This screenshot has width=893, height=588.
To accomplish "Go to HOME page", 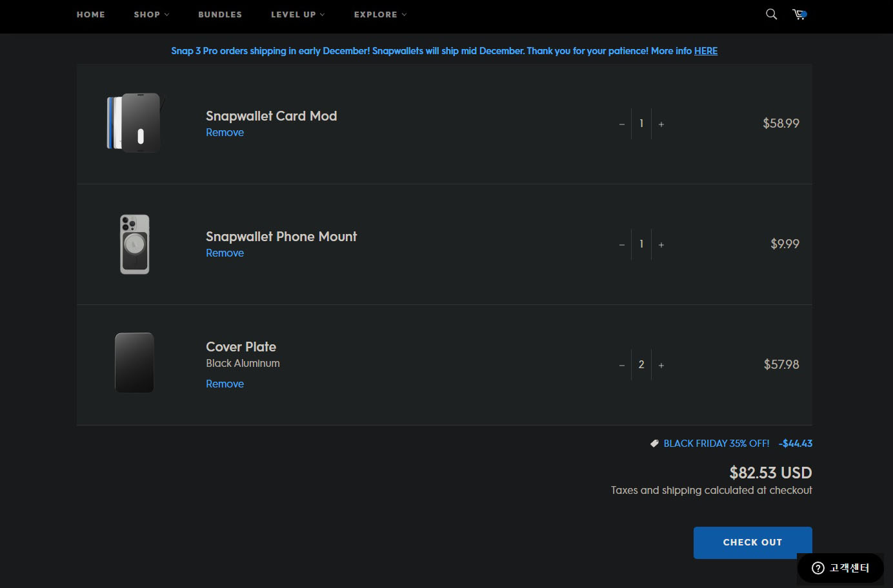I will tap(91, 14).
